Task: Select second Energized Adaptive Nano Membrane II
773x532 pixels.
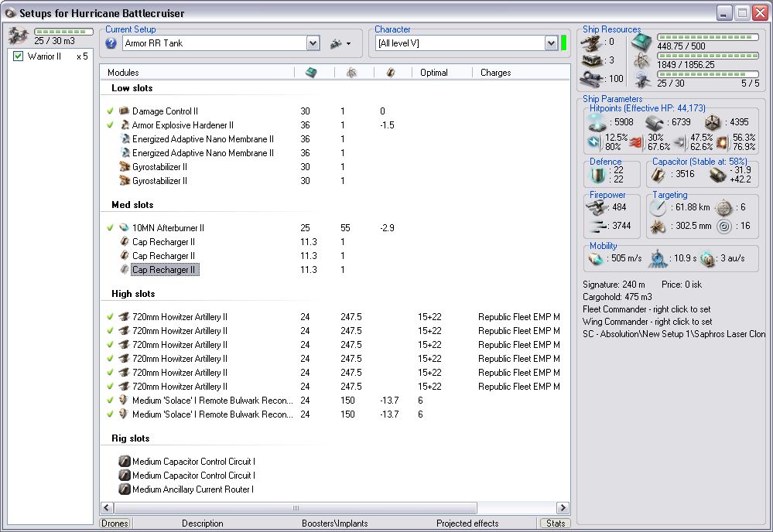Action: tap(203, 152)
